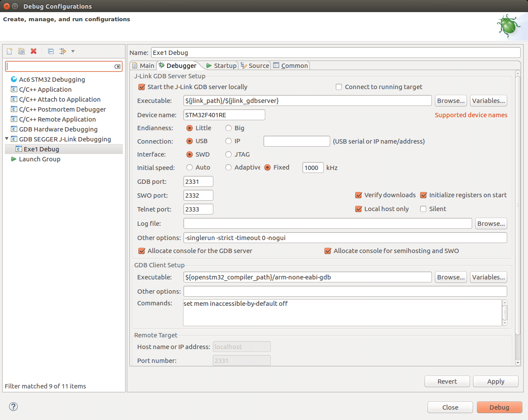Clear the filter text field icon
Viewport: 528px width, 420px height.
point(117,67)
